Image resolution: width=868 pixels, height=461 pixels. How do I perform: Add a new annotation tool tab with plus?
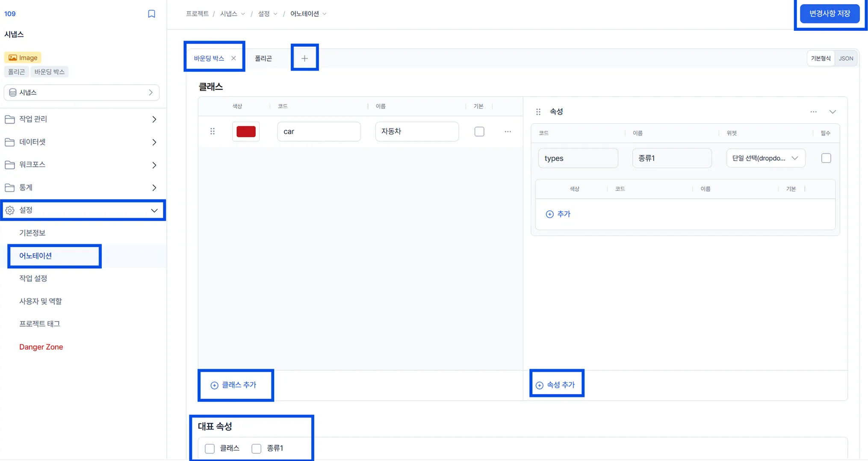pyautogui.click(x=304, y=58)
